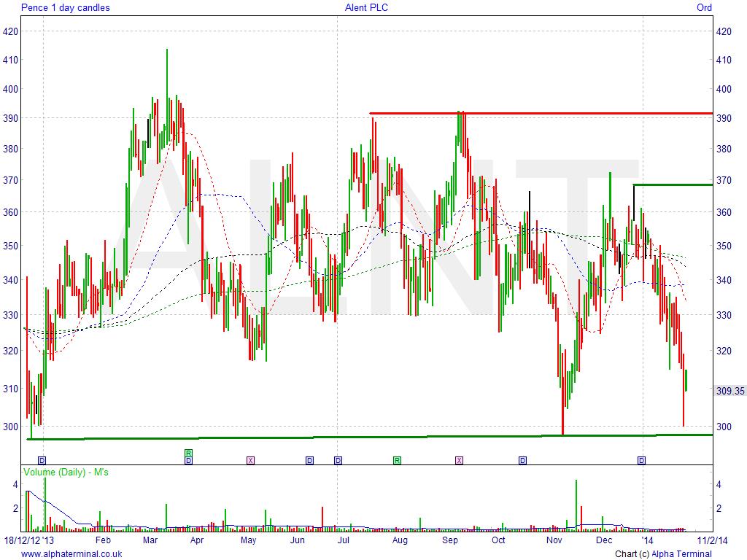Viewport: 747px width, 560px height.
Task: Click the end date label 11/2/14
Action: point(712,540)
